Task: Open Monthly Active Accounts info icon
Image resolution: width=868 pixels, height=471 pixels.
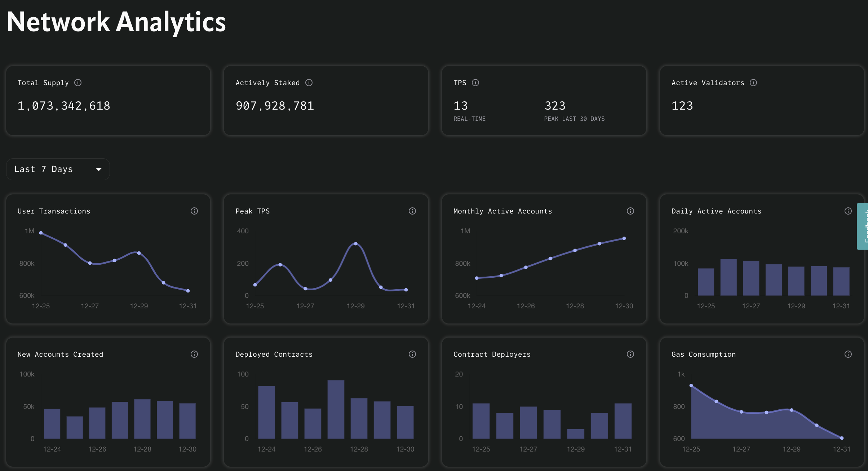Action: click(x=630, y=211)
